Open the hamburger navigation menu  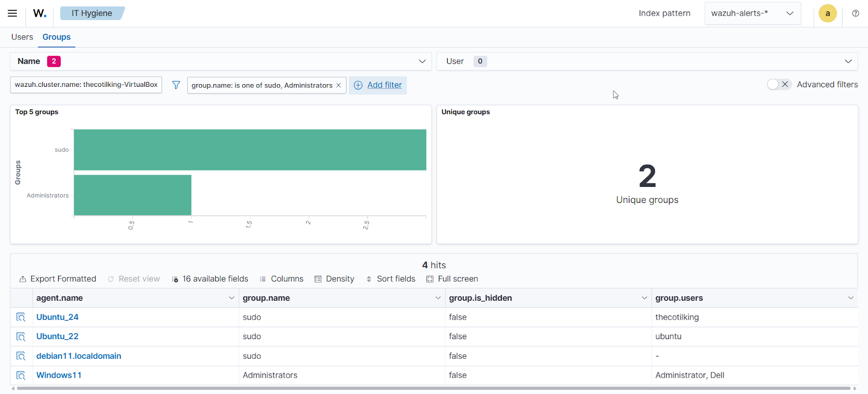(12, 13)
